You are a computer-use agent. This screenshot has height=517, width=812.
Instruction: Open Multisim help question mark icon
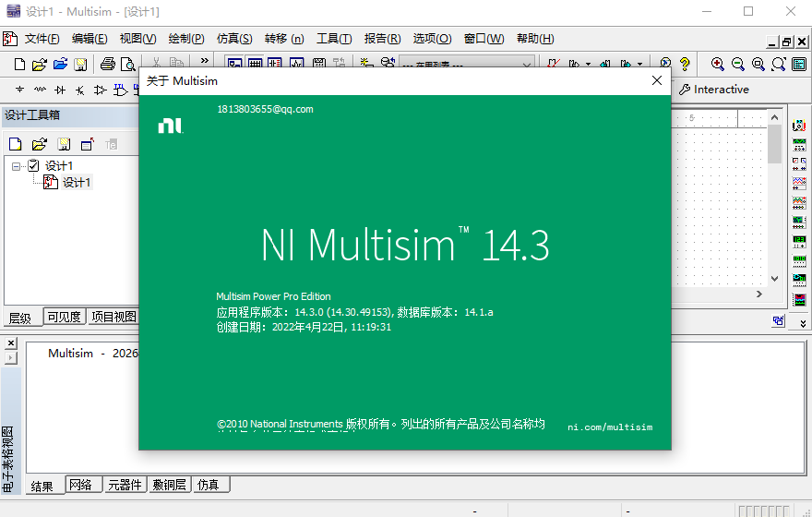pos(685,64)
